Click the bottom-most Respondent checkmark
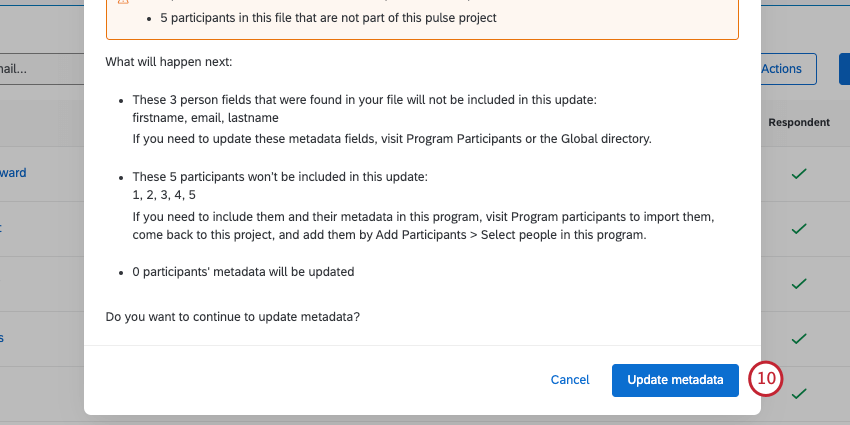850x425 pixels. (798, 394)
